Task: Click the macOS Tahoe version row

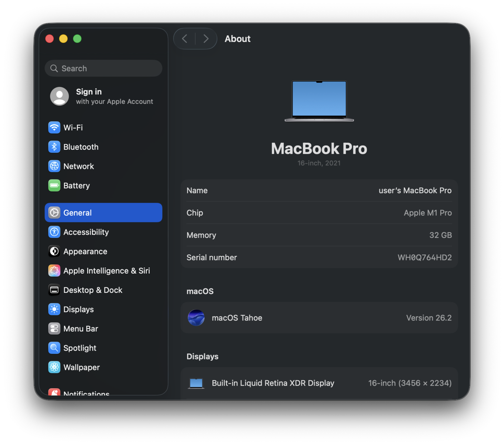Action: [319, 318]
